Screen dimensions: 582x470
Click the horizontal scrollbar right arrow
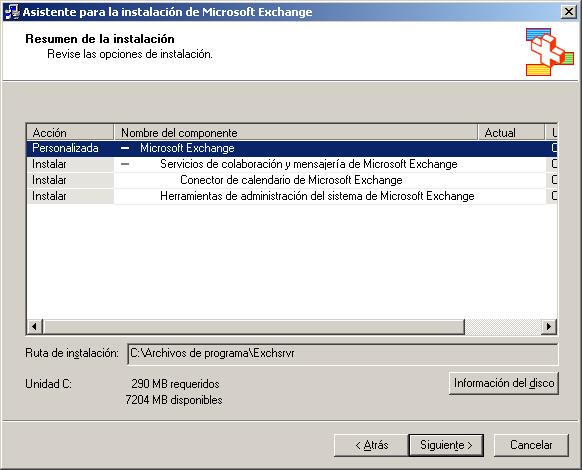[x=549, y=327]
